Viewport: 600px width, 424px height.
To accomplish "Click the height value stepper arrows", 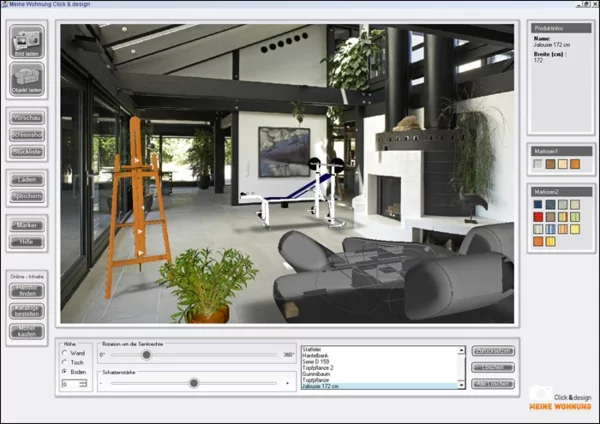I will (84, 383).
